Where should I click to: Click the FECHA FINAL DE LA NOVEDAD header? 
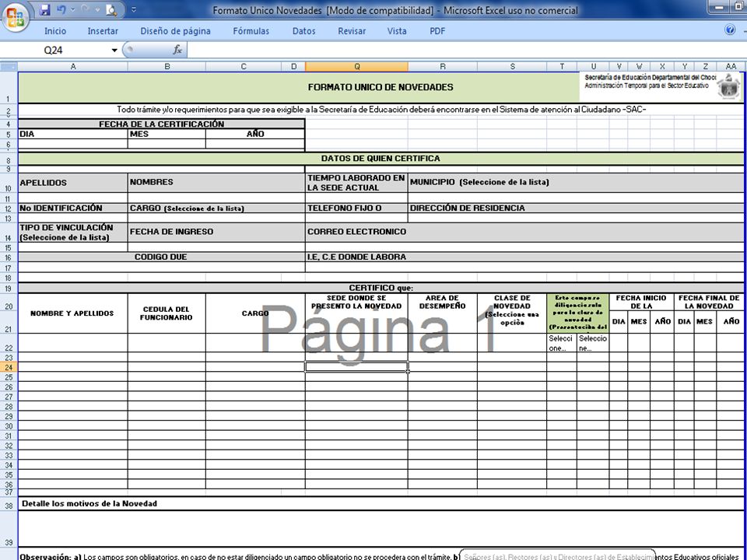709,302
